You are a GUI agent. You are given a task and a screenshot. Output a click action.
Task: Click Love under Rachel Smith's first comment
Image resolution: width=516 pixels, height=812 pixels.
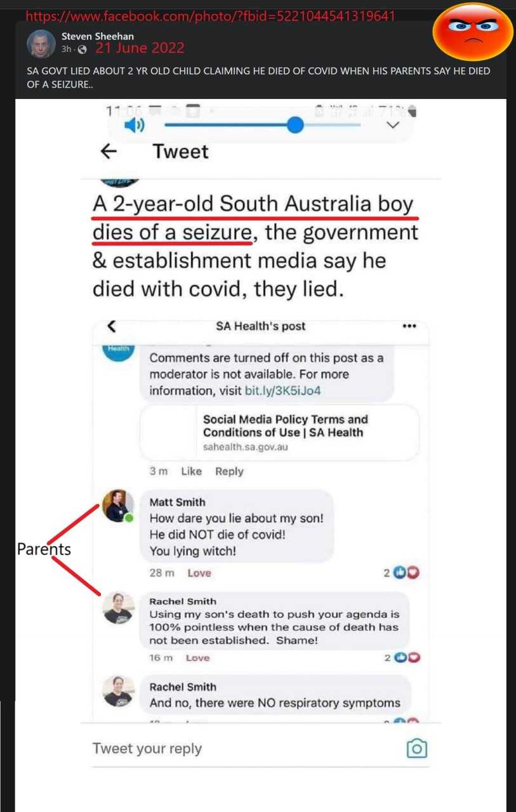(x=197, y=658)
